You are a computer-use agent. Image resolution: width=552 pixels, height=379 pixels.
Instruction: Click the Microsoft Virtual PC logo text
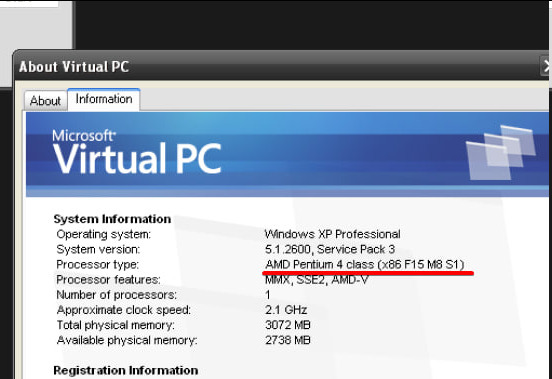(x=137, y=152)
